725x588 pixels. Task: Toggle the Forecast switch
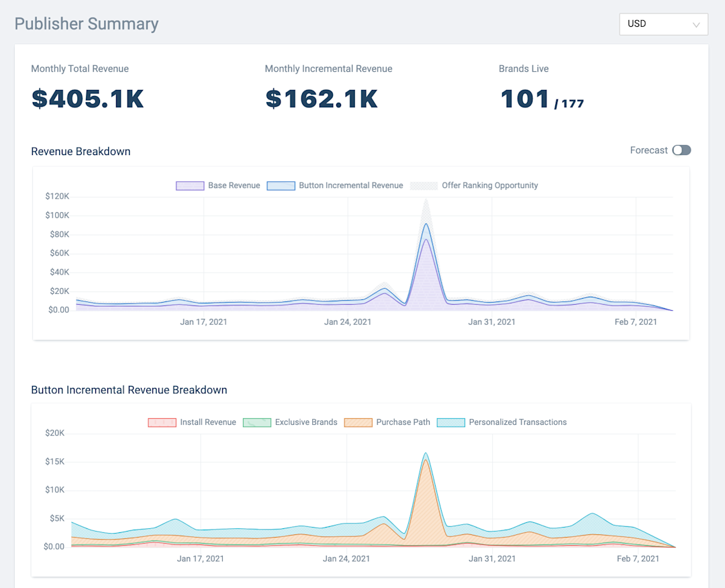(x=681, y=150)
